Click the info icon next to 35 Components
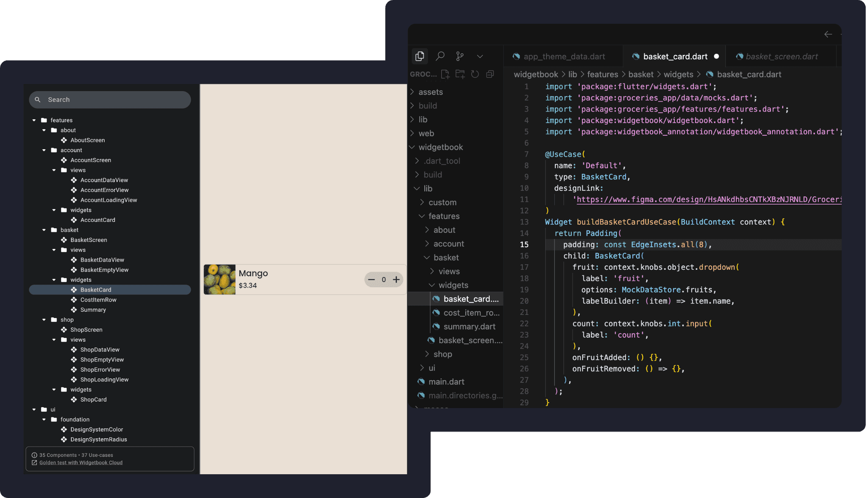The height and width of the screenshot is (498, 868). point(34,455)
